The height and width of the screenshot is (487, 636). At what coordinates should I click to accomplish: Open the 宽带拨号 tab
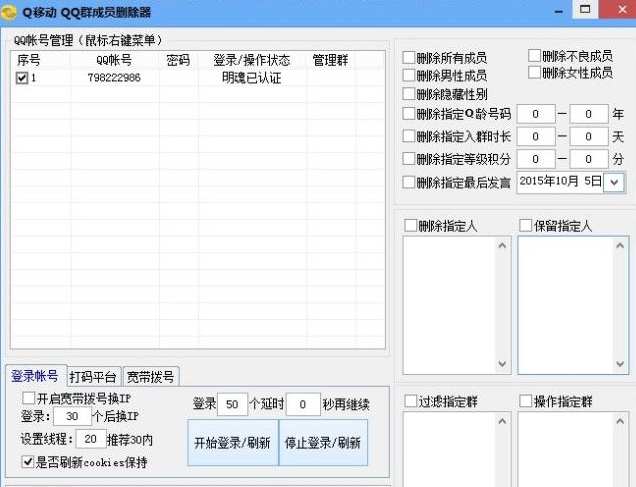pos(151,377)
